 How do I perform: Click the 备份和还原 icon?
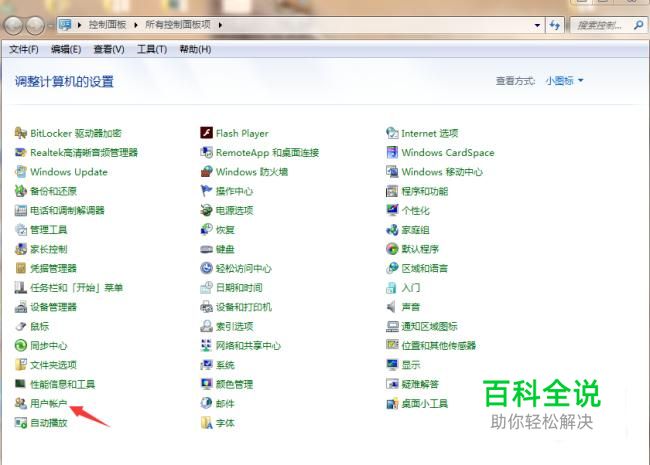(x=20, y=191)
